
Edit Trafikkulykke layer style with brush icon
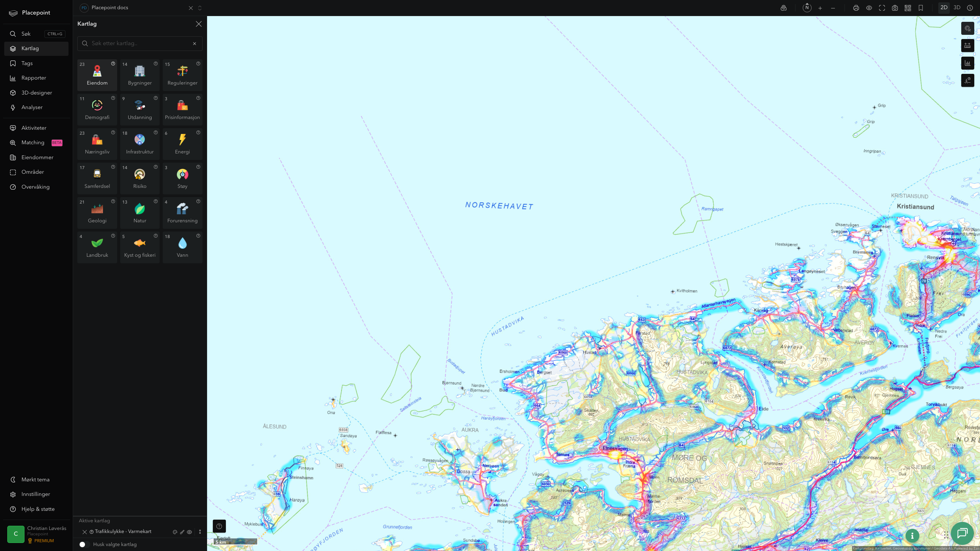click(182, 532)
